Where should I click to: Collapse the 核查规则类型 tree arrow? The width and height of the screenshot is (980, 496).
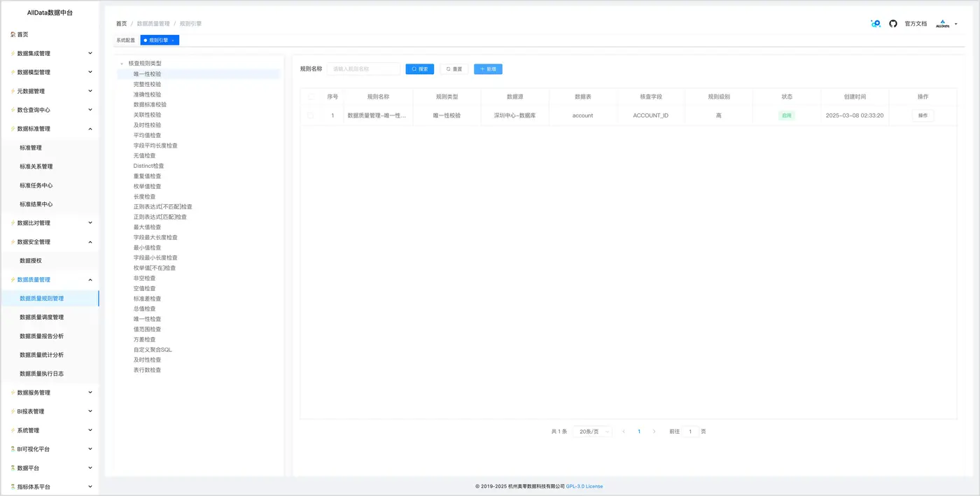point(122,64)
